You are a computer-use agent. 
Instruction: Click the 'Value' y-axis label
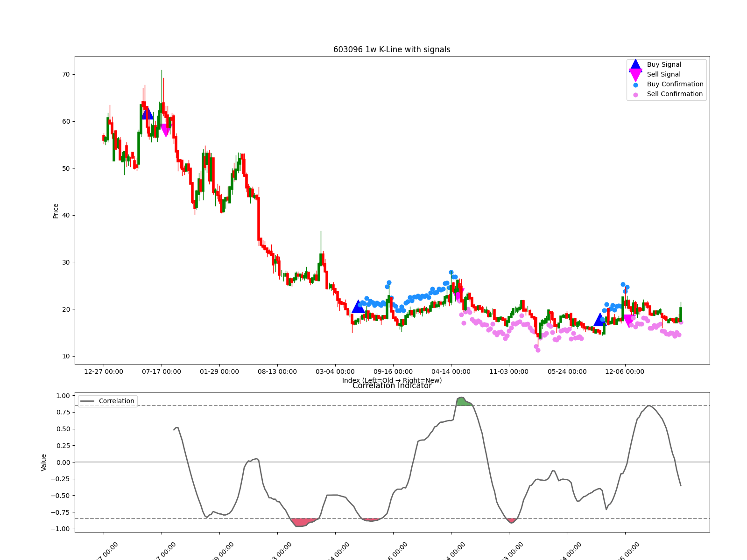tap(44, 462)
